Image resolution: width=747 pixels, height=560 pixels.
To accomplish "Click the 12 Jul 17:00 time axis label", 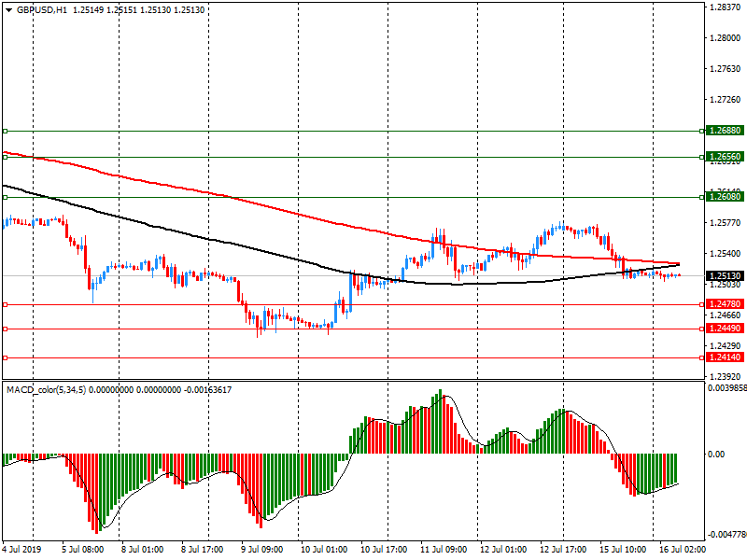I will (x=563, y=550).
